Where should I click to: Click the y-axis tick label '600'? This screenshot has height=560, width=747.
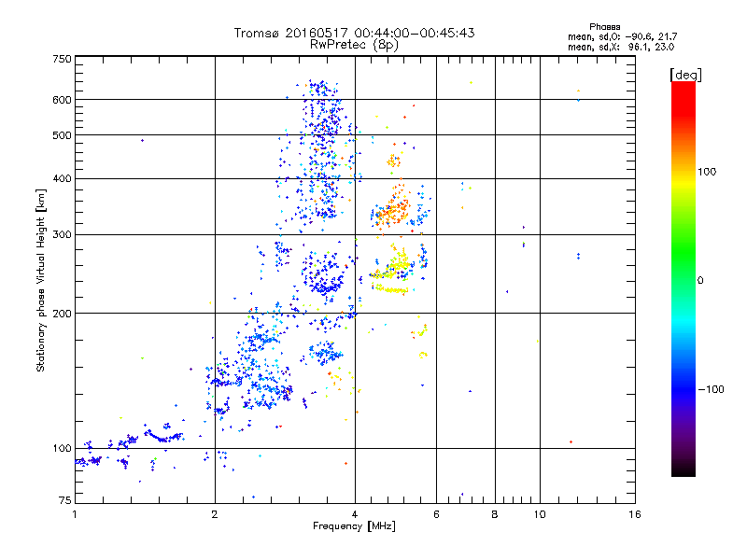62,100
